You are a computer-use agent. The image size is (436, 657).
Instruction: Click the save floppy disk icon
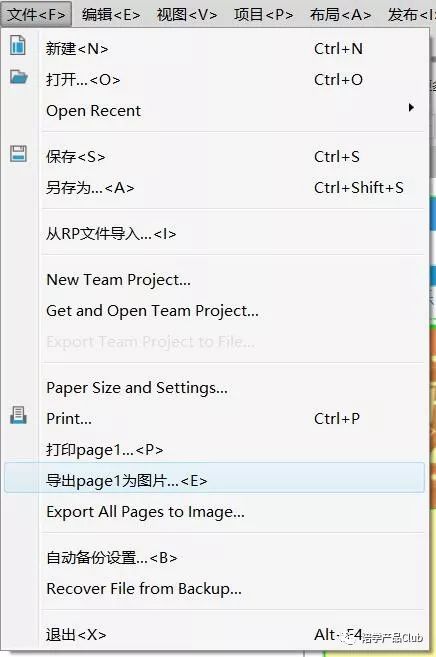pyautogui.click(x=18, y=154)
